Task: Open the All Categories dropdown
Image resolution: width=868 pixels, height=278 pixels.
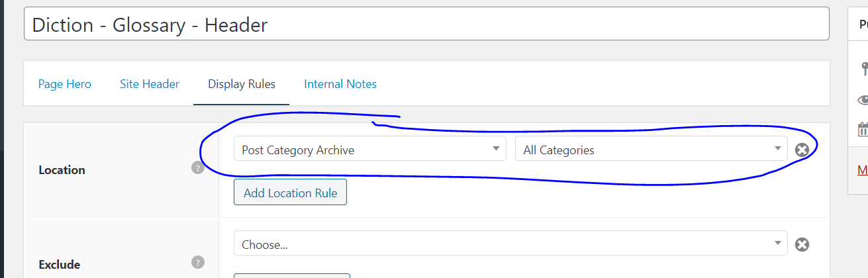Action: (x=651, y=149)
